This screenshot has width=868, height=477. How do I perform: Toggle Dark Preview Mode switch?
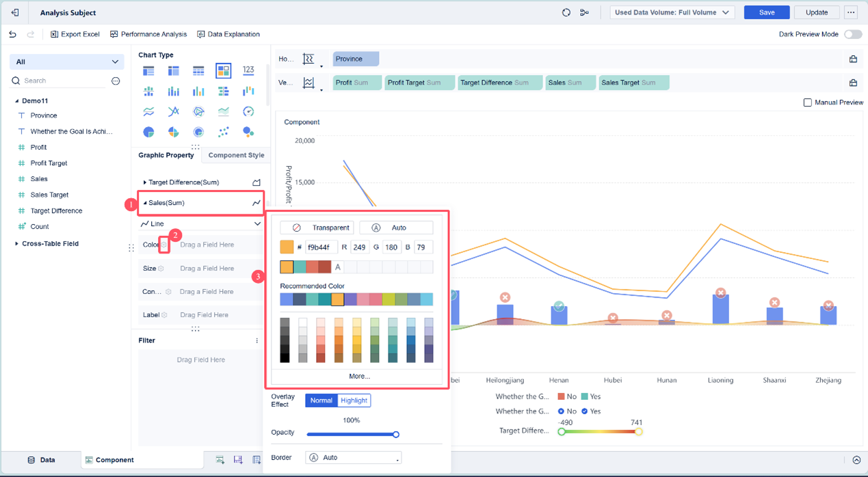click(852, 34)
